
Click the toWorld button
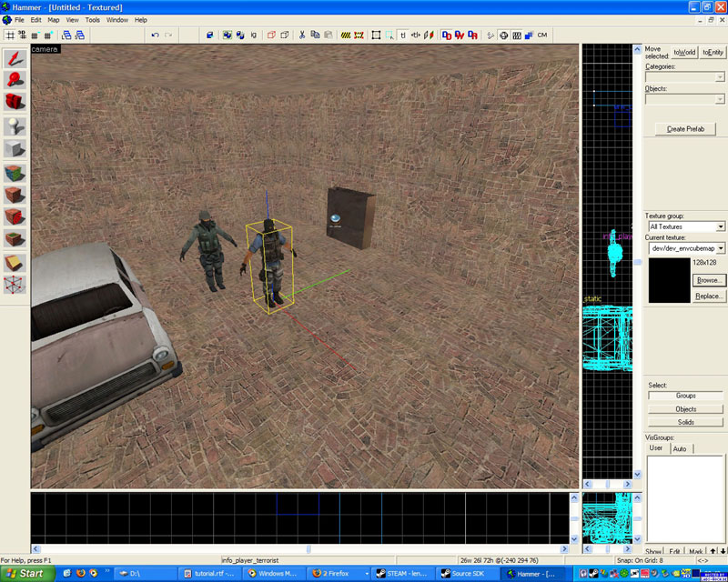point(684,52)
